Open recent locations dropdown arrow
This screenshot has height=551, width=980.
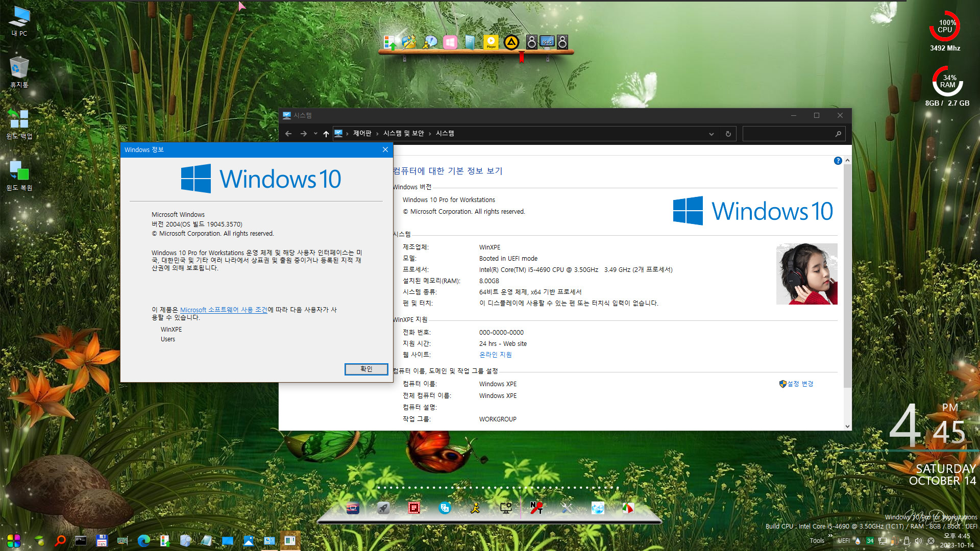315,134
